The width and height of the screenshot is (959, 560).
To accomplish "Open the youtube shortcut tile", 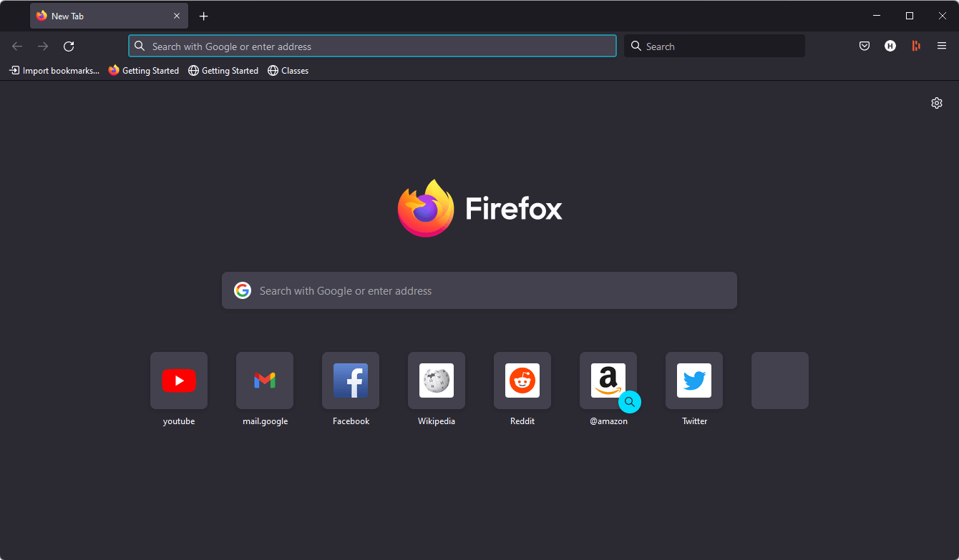I will (x=179, y=380).
